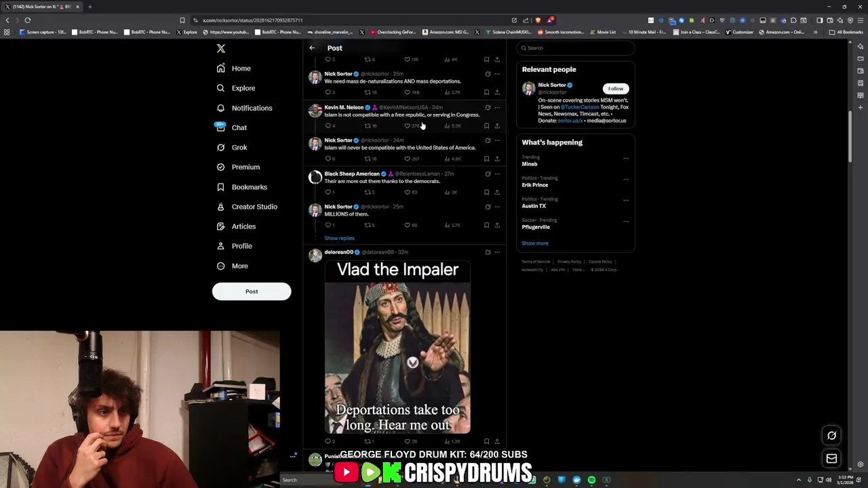868x488 pixels.
Task: Open more menu on Black Sheep American post
Action: [497, 174]
